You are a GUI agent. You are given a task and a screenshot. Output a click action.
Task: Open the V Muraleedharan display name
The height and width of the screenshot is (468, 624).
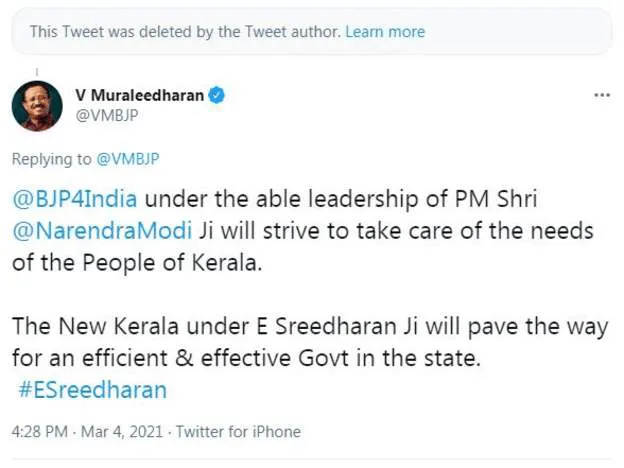[139, 96]
